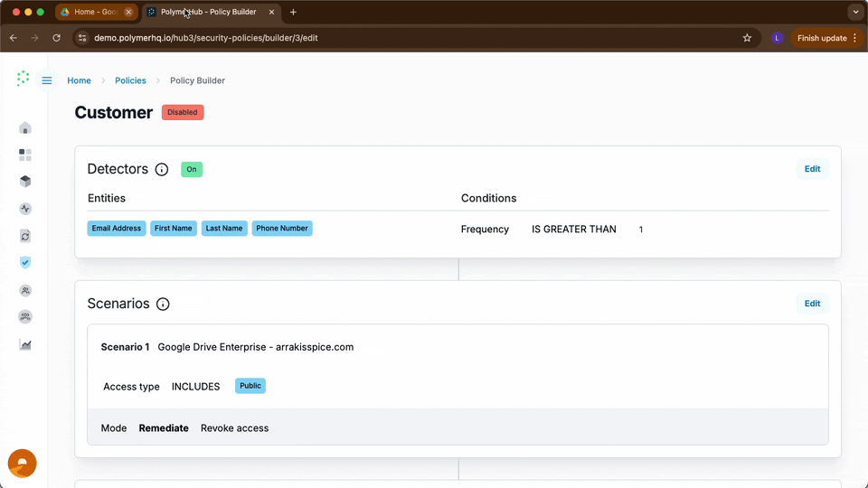The height and width of the screenshot is (488, 868).
Task: Focus the browser address bar URL
Action: pos(206,38)
